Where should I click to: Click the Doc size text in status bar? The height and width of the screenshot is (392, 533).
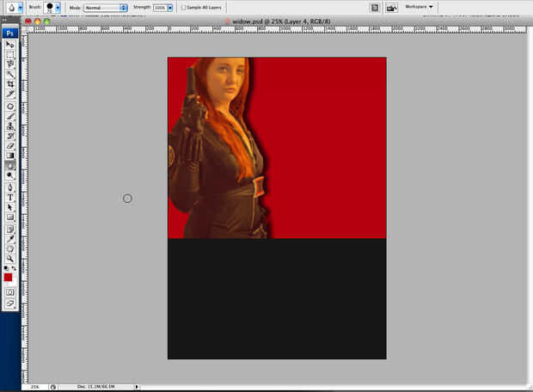click(95, 387)
